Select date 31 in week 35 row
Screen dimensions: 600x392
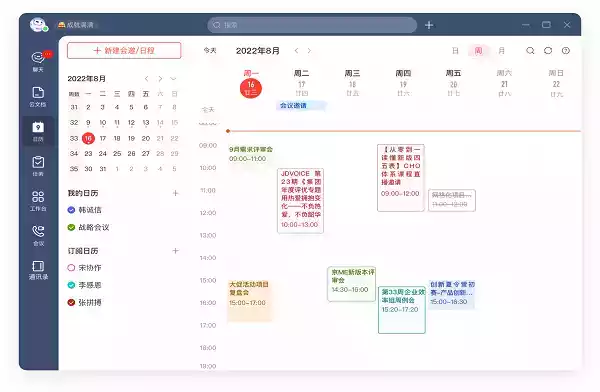[103, 169]
